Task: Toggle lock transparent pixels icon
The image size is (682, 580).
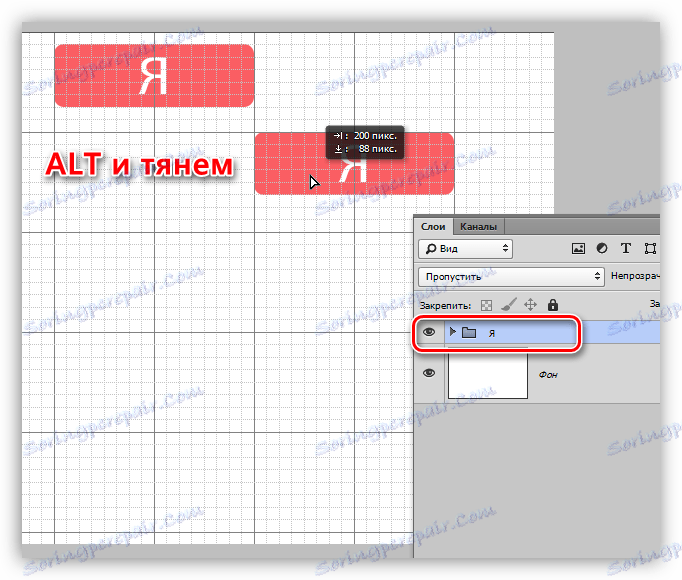Action: (487, 305)
